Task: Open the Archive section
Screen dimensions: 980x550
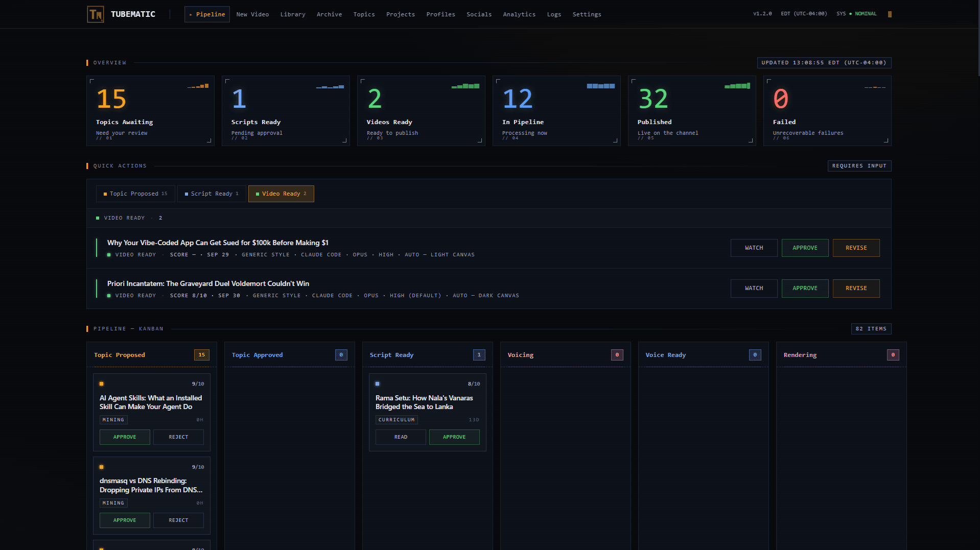Action: (x=329, y=14)
